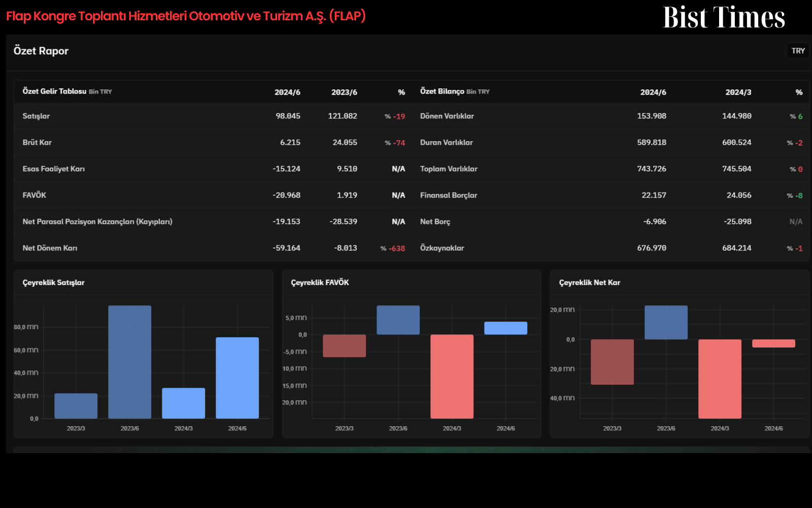Select the Toplam Varlıklar row label

(449, 169)
